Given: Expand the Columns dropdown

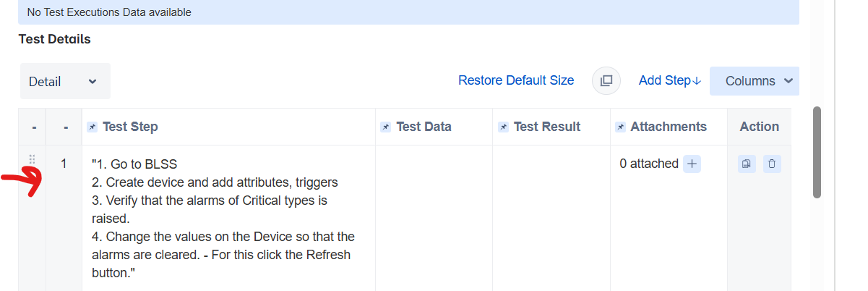Looking at the screenshot, I should coord(755,81).
